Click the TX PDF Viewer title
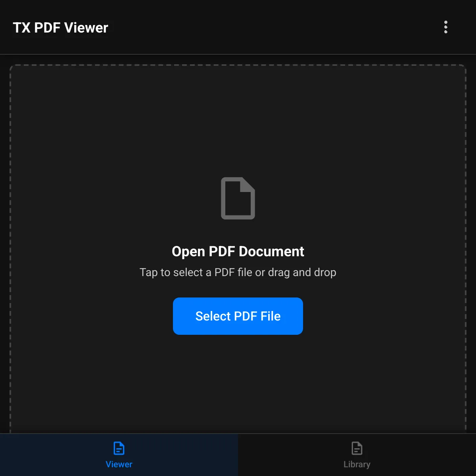Screen dimensions: 476x476 (x=60, y=28)
